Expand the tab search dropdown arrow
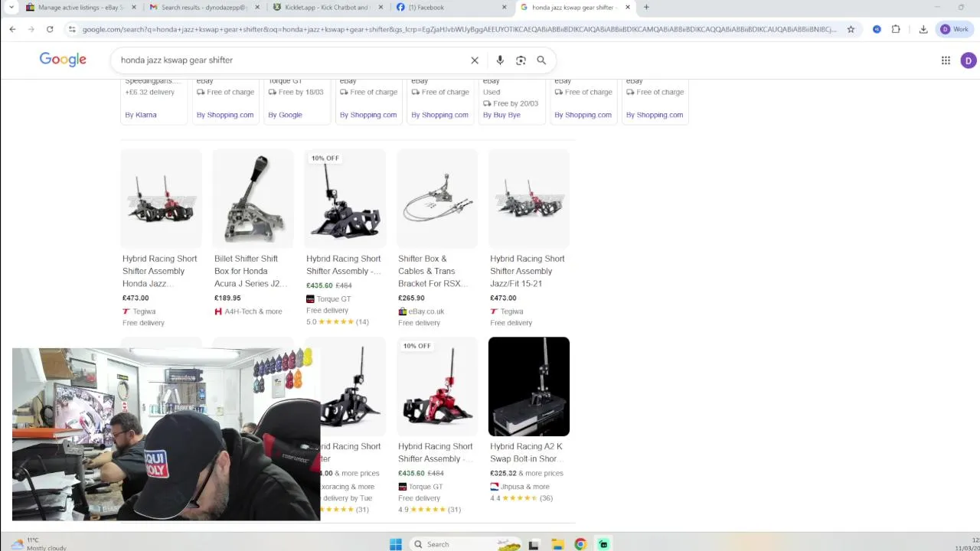The height and width of the screenshot is (551, 980). pyautogui.click(x=11, y=8)
